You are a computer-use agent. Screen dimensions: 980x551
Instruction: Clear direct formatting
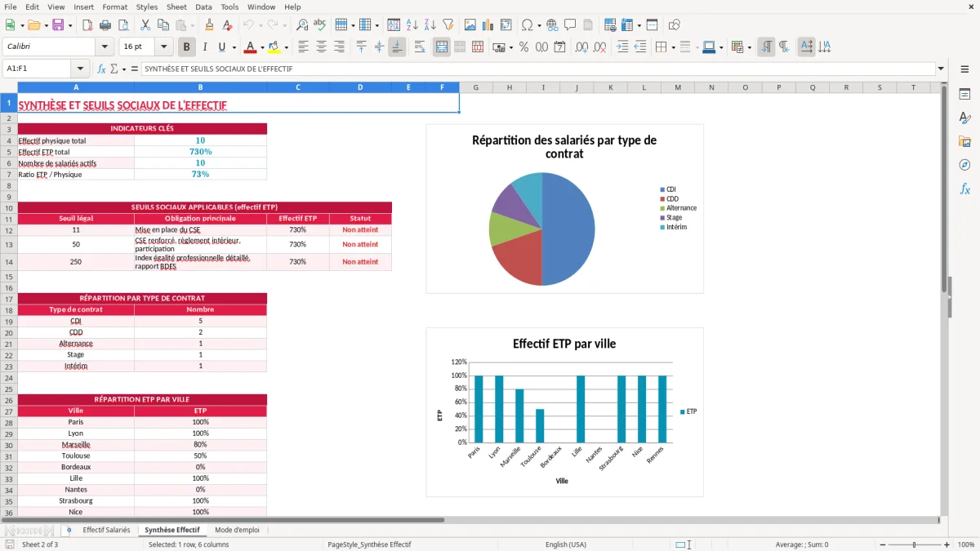tap(228, 25)
